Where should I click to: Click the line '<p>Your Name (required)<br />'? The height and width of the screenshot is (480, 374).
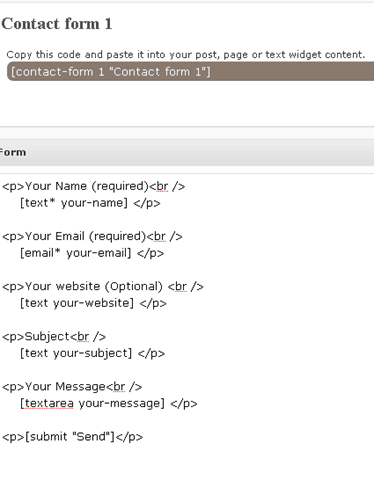pyautogui.click(x=93, y=186)
